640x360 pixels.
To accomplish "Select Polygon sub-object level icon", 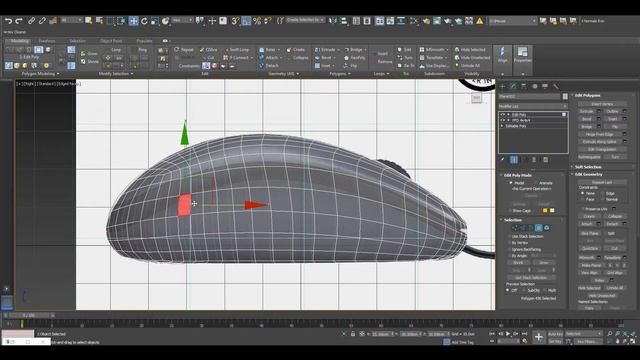I will pos(539,228).
